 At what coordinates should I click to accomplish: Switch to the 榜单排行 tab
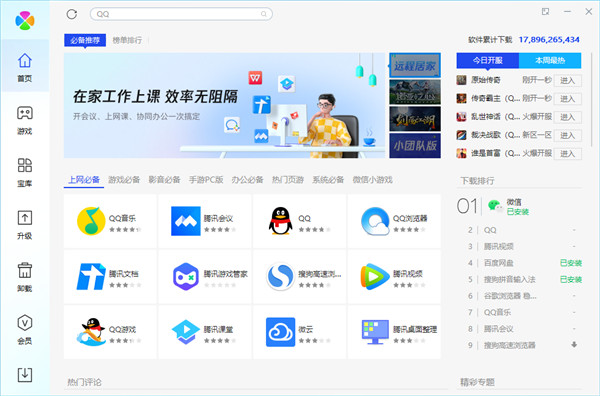tap(127, 40)
